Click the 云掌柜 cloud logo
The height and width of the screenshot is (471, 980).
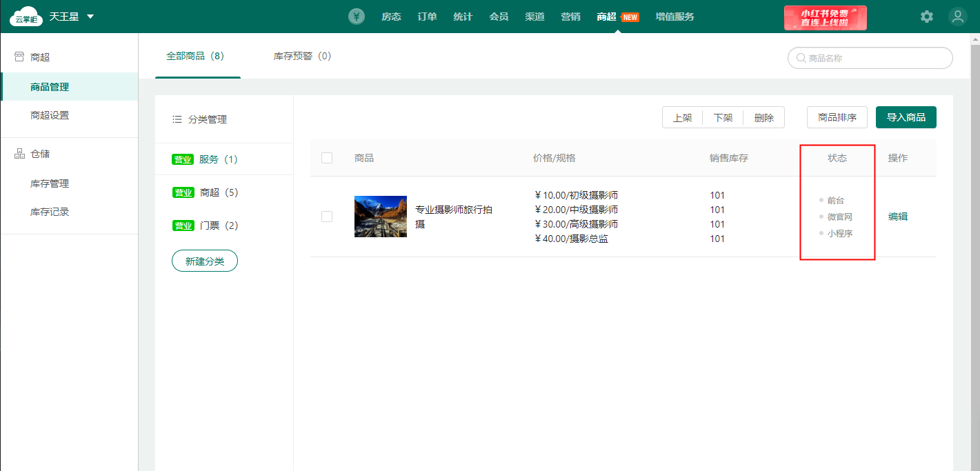tap(24, 17)
